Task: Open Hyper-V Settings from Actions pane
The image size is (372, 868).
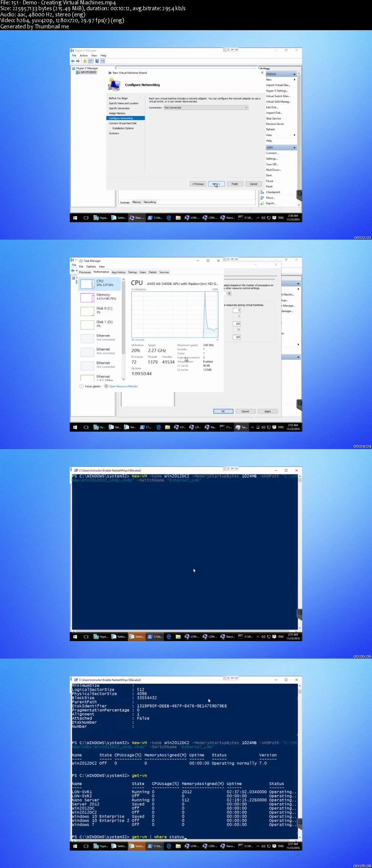Action: click(277, 91)
